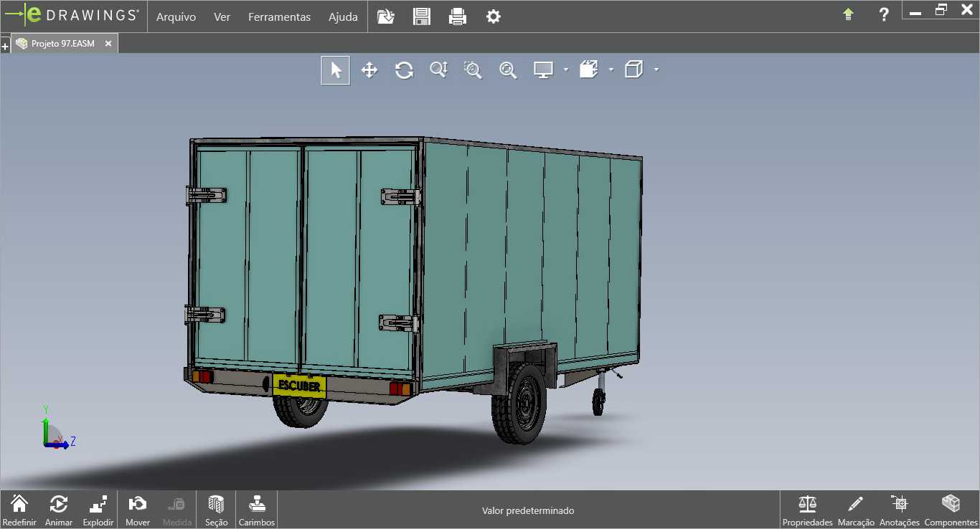980x529 pixels.
Task: Click the display monitor view icon
Action: 543,70
